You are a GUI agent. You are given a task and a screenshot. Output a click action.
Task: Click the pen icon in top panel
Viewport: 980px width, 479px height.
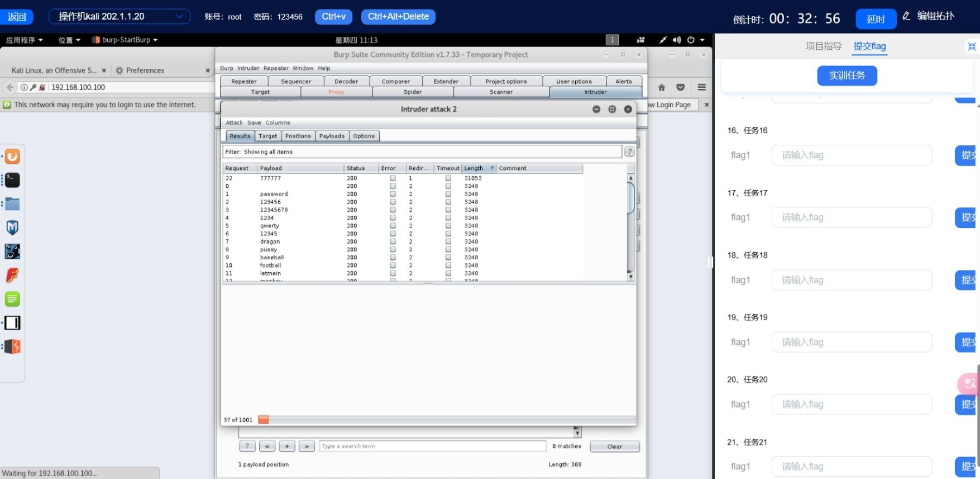click(x=663, y=40)
